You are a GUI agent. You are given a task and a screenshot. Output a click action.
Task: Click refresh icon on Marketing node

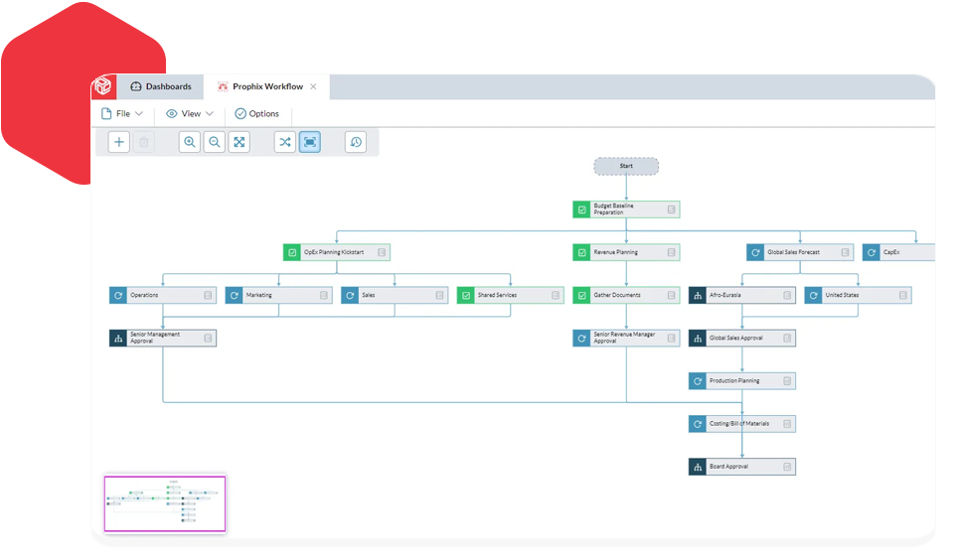[234, 295]
